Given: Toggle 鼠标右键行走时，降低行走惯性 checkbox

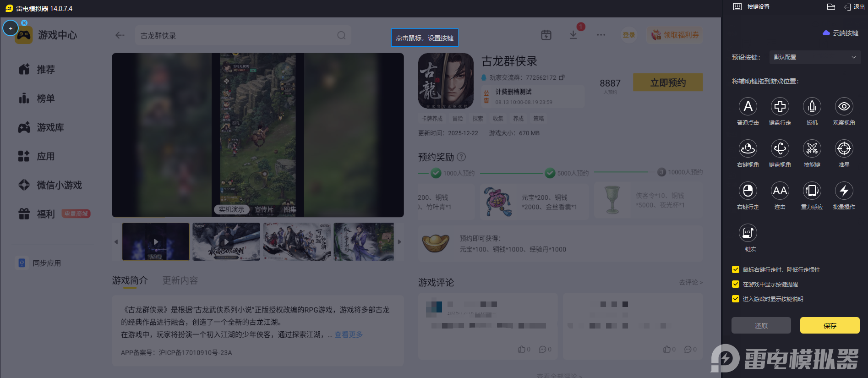Looking at the screenshot, I should point(736,269).
